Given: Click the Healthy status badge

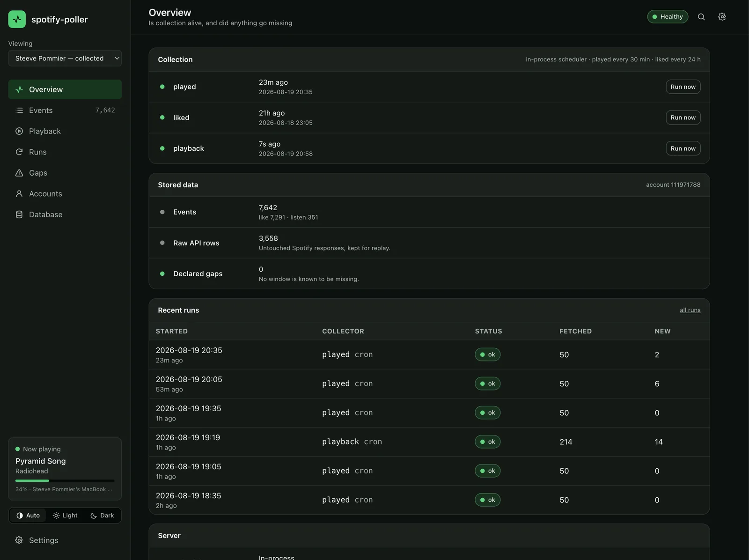Looking at the screenshot, I should coord(668,17).
